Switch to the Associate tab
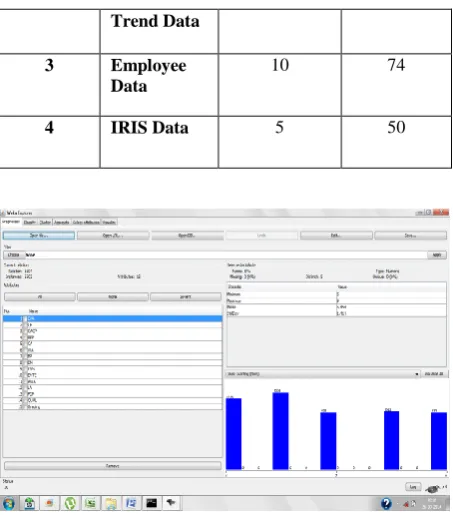The height and width of the screenshot is (515, 453). (x=62, y=222)
